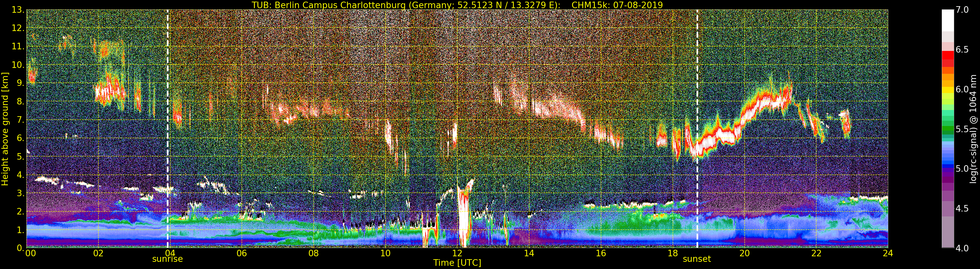Viewport: 980px width, 269px height.
Task: Click the '6.5' colorbar tick value
Action: click(962, 50)
